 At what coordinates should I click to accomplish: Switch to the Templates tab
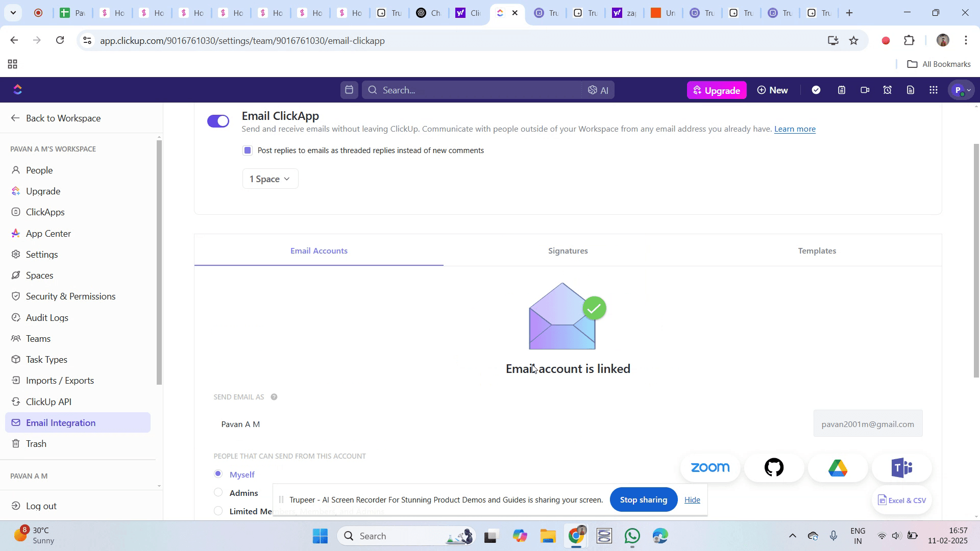[817, 251]
